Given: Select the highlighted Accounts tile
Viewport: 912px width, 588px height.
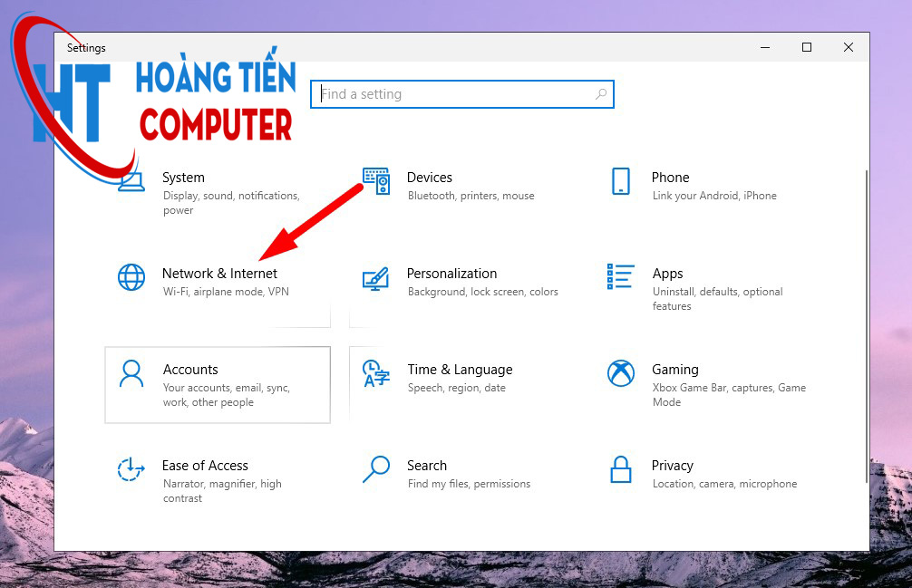Looking at the screenshot, I should click(218, 384).
